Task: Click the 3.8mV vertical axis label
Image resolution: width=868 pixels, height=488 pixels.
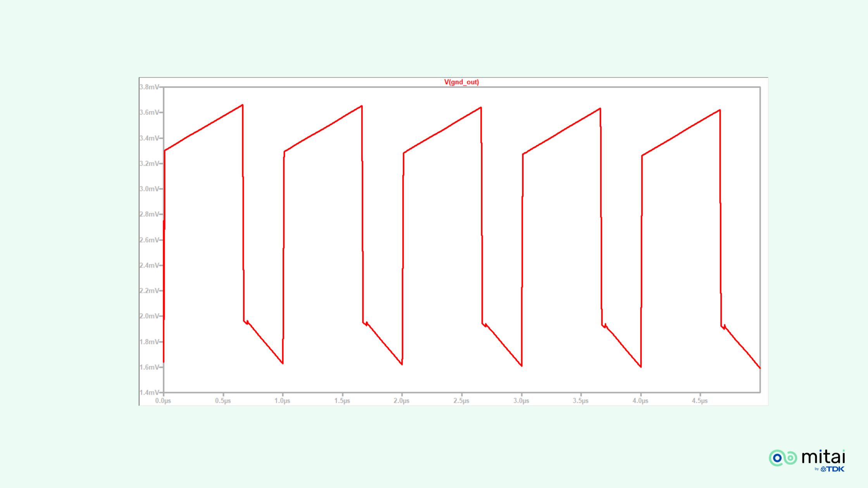Action: click(149, 87)
